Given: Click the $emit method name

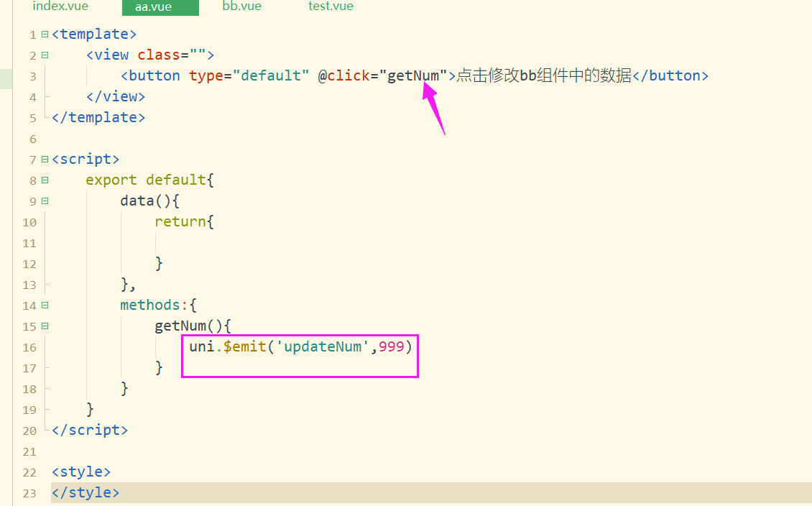Looking at the screenshot, I should pos(244,346).
